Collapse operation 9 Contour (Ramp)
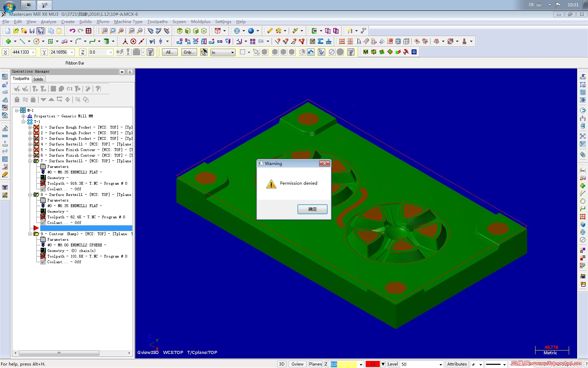The width and height of the screenshot is (588, 368). pyautogui.click(x=30, y=234)
